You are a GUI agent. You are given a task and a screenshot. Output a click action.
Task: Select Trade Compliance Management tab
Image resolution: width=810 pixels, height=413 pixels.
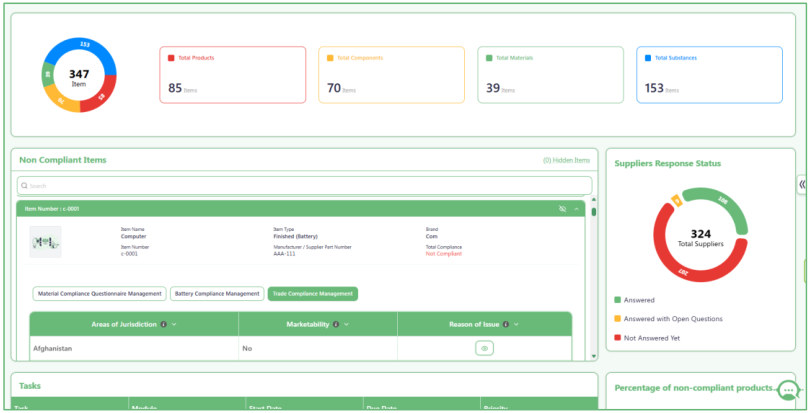coord(313,294)
